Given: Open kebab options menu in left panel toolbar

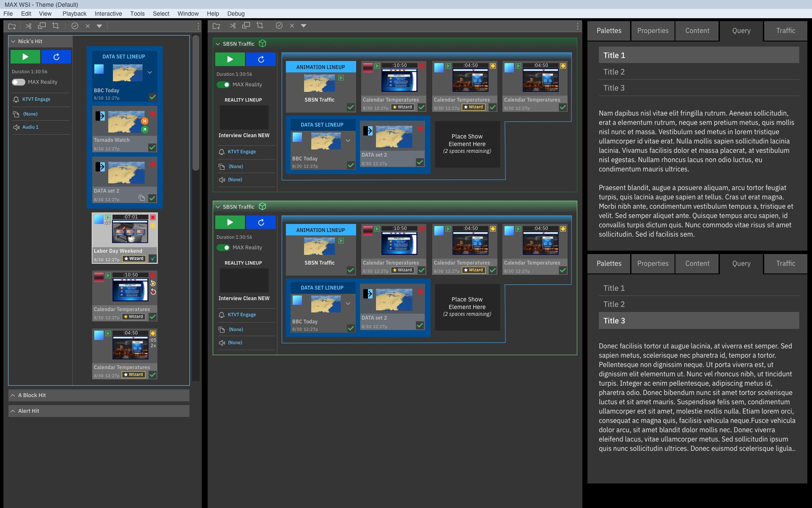Looking at the screenshot, I should 198,26.
